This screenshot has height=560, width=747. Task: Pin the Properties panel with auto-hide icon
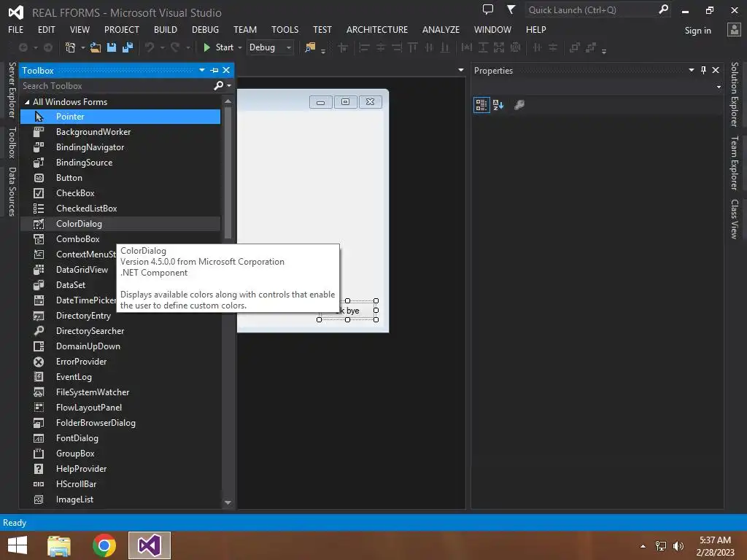pos(704,71)
